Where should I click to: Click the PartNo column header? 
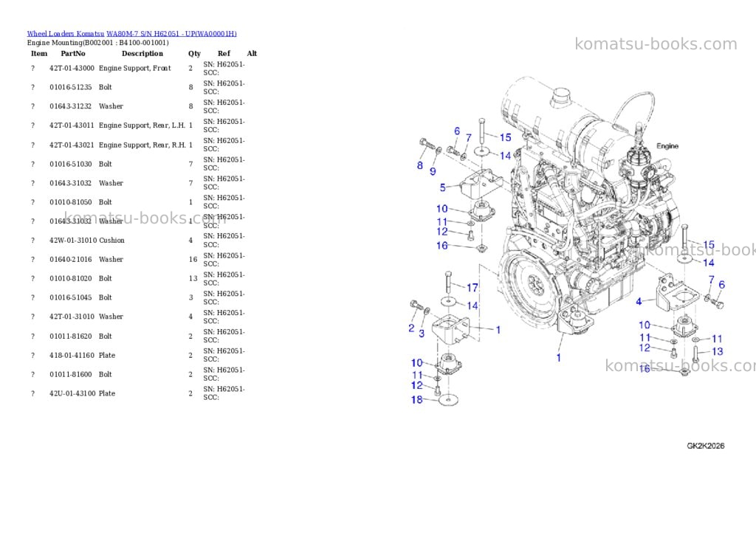pyautogui.click(x=73, y=53)
